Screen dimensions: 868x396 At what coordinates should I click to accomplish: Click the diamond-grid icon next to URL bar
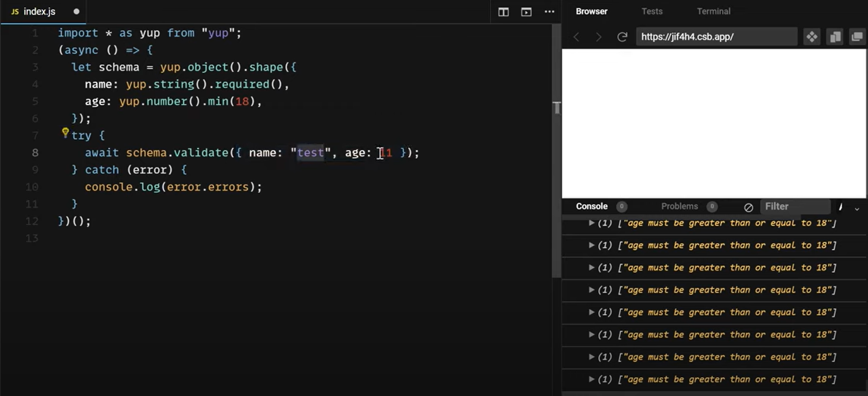coord(812,37)
